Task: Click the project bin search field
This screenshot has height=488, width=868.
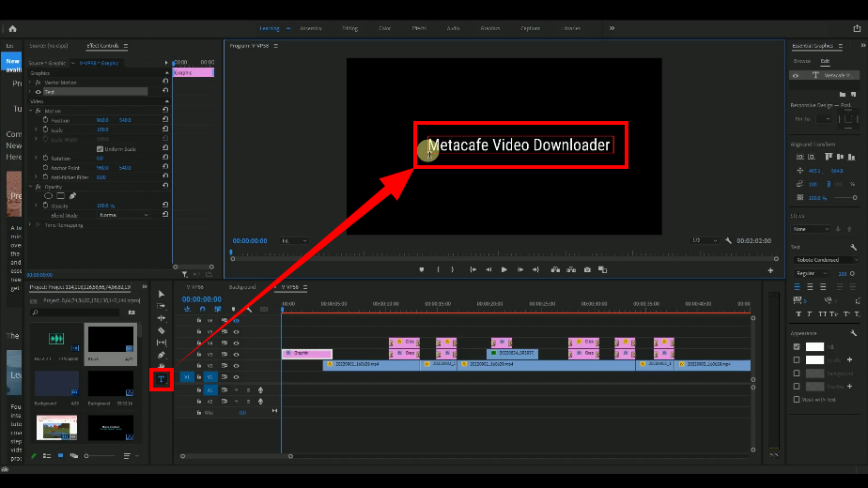Action: pyautogui.click(x=76, y=313)
